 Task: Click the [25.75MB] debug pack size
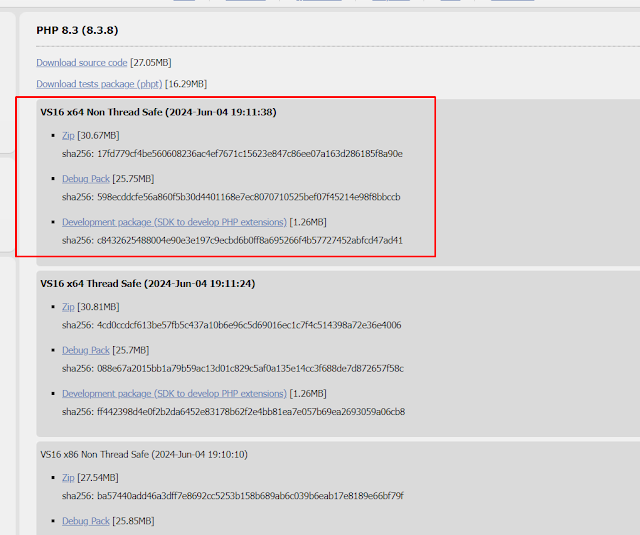click(133, 179)
